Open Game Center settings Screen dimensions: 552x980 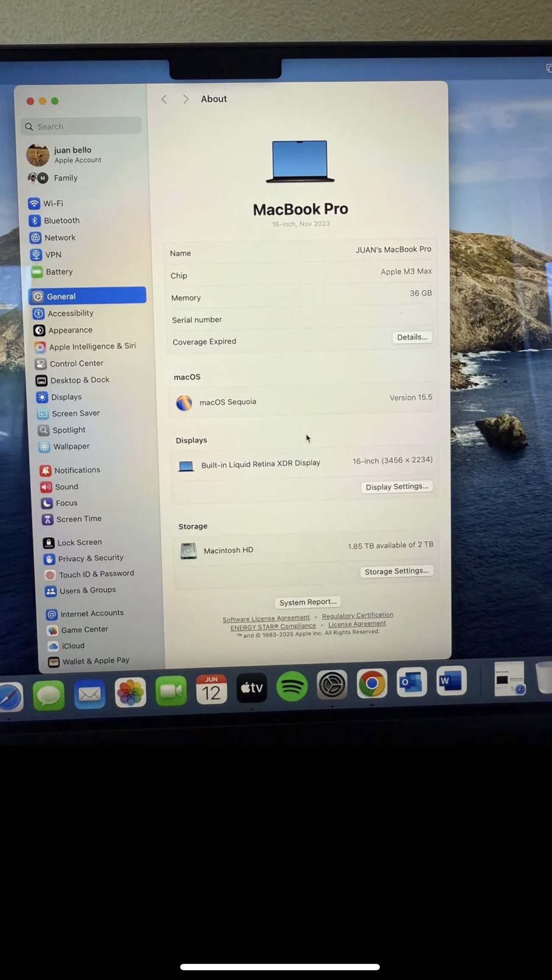click(78, 630)
